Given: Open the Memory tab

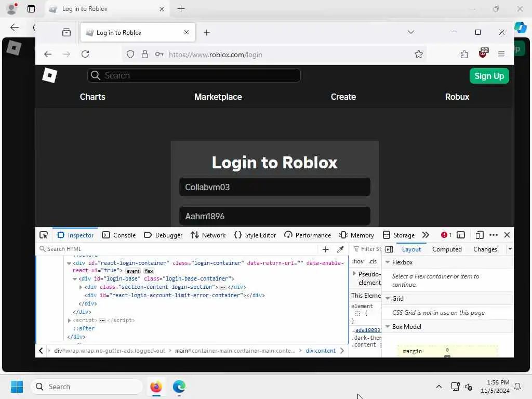Looking at the screenshot, I should click(x=356, y=235).
